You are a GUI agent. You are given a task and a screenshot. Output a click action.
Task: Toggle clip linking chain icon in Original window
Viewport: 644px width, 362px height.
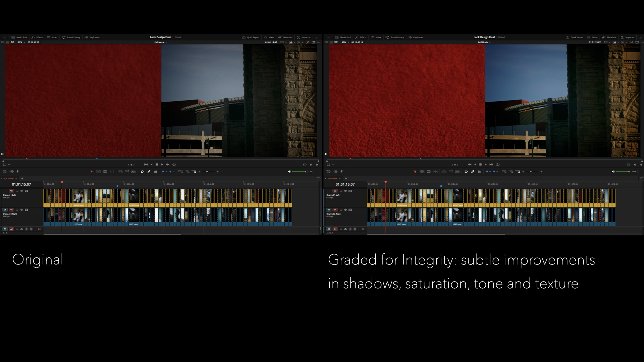(x=149, y=172)
